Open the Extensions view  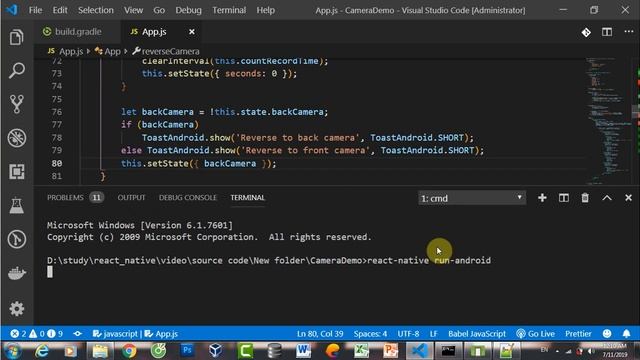click(x=16, y=171)
